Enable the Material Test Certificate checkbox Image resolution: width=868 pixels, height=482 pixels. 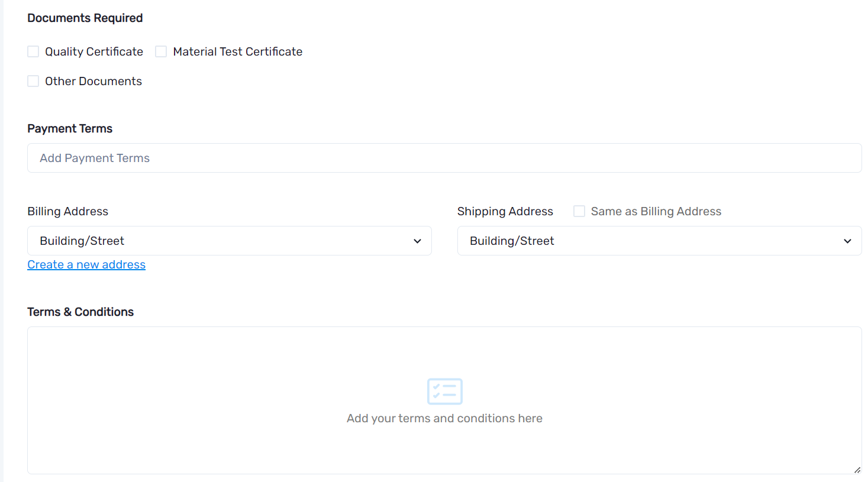[161, 52]
